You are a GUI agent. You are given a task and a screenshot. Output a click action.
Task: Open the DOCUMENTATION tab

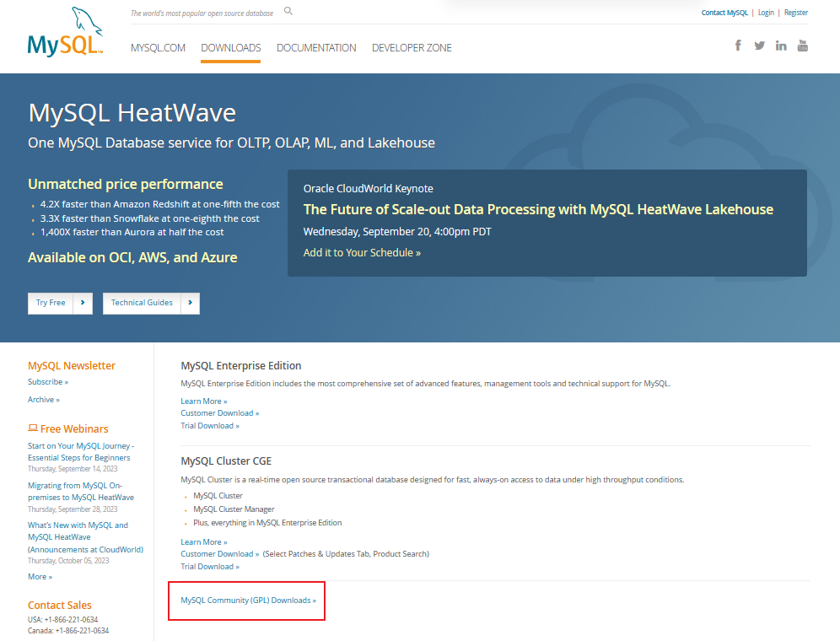[x=316, y=48]
